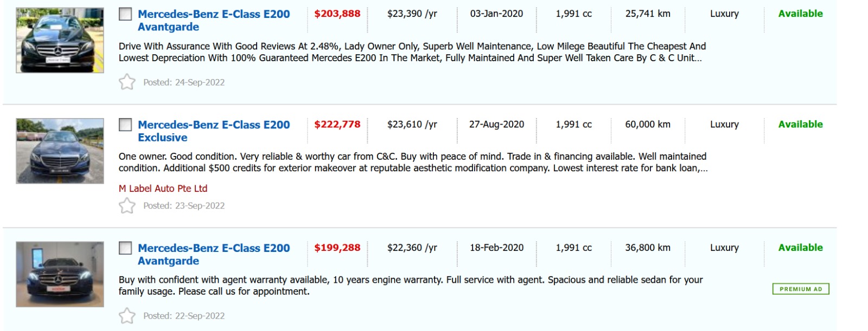The image size is (868, 331).
Task: Click the description starting 'One owner. Good condition'
Action: coord(412,162)
